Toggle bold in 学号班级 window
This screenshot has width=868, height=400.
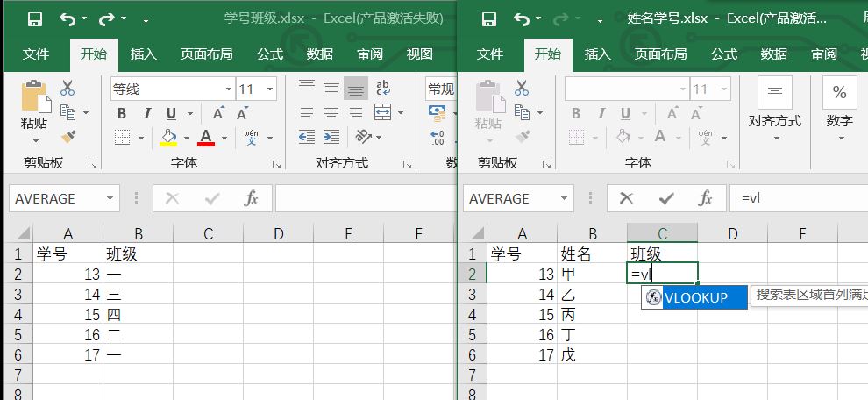(122, 113)
